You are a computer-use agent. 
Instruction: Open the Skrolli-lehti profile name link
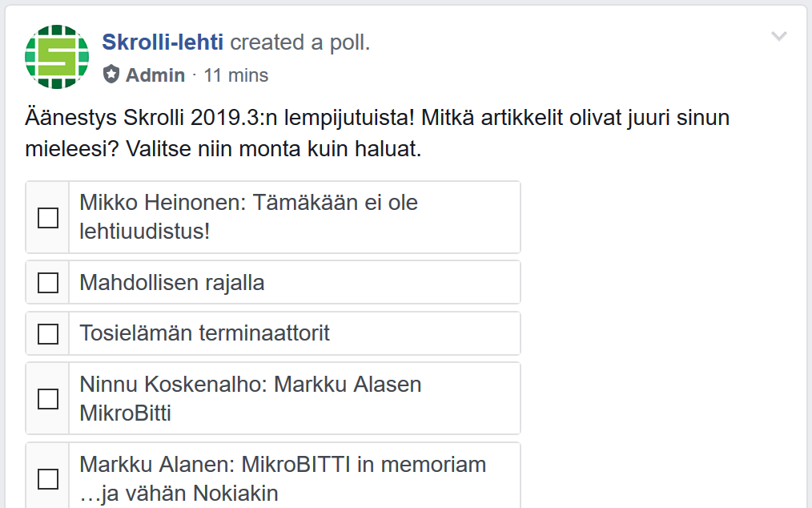(x=163, y=42)
